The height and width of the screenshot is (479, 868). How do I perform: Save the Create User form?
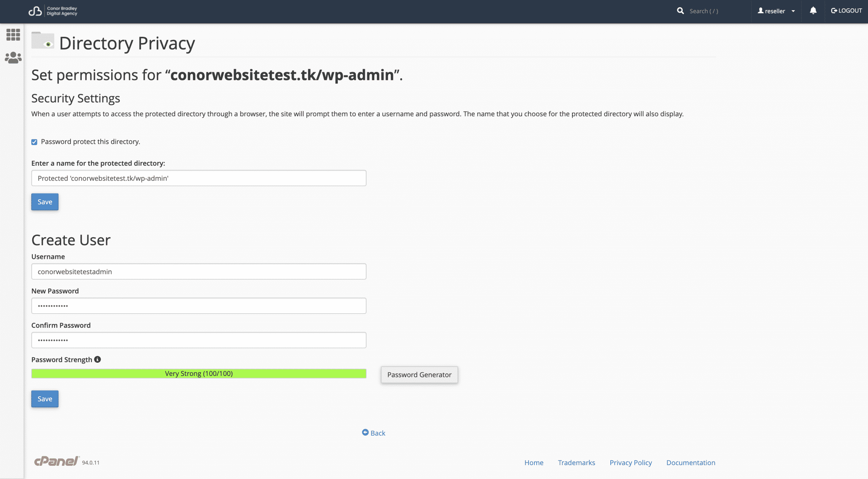[x=45, y=399]
